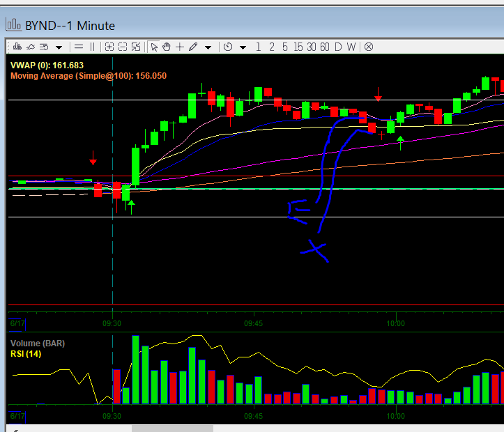Expand the dropdown next to studies icon
The height and width of the screenshot is (432, 504).
pos(59,47)
